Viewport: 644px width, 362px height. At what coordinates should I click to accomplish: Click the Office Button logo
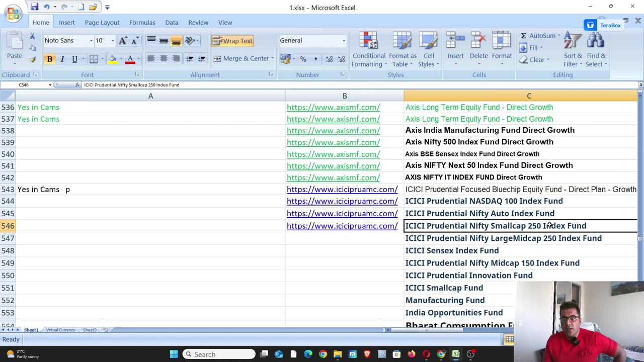tap(13, 13)
